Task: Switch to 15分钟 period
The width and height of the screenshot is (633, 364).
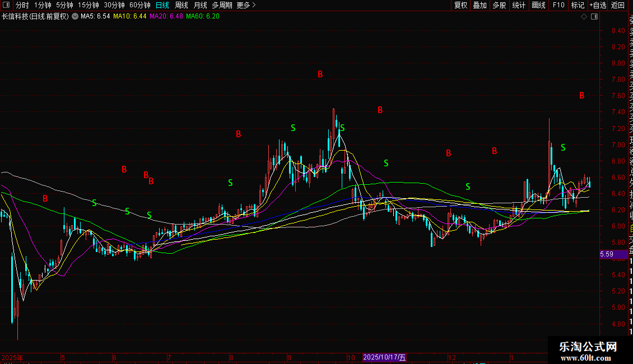Action: (89, 5)
